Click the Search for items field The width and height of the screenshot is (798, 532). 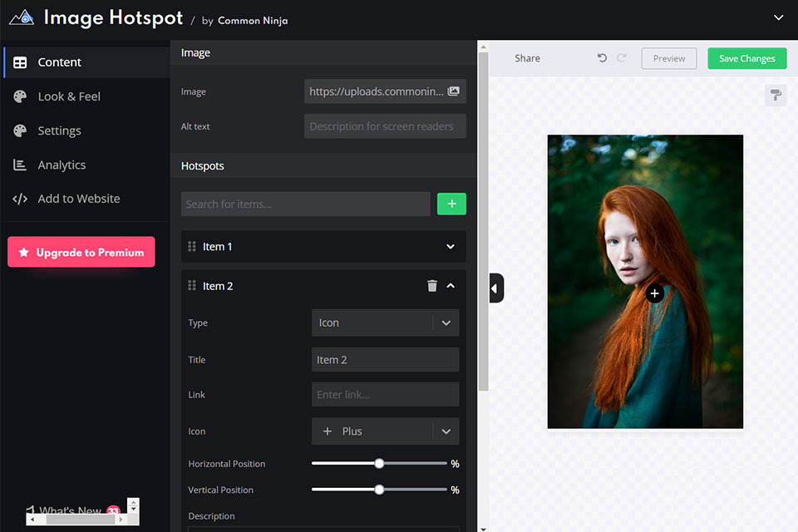pos(305,204)
